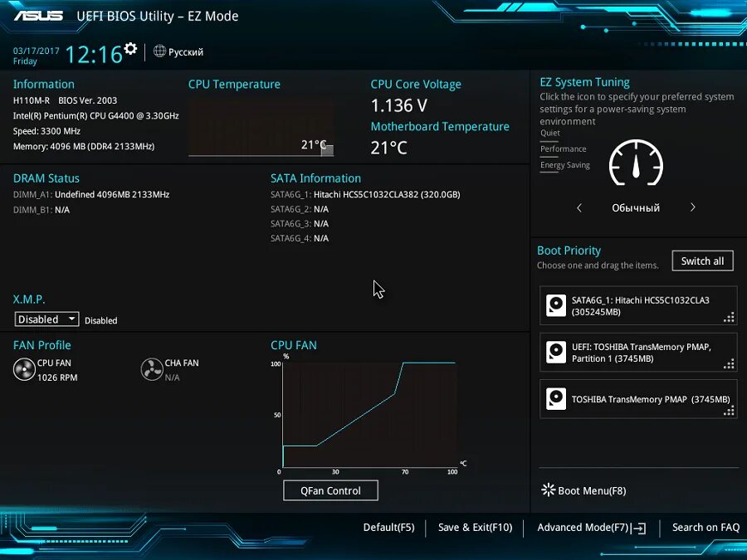The height and width of the screenshot is (560, 747).
Task: Click drag handle dots on Hitachi boot entry
Action: (x=729, y=318)
